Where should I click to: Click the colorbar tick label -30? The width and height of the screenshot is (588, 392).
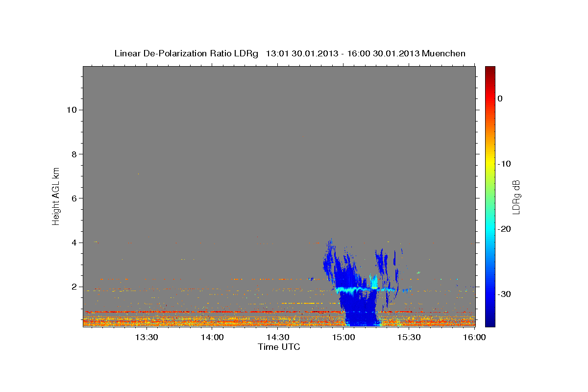(x=504, y=294)
